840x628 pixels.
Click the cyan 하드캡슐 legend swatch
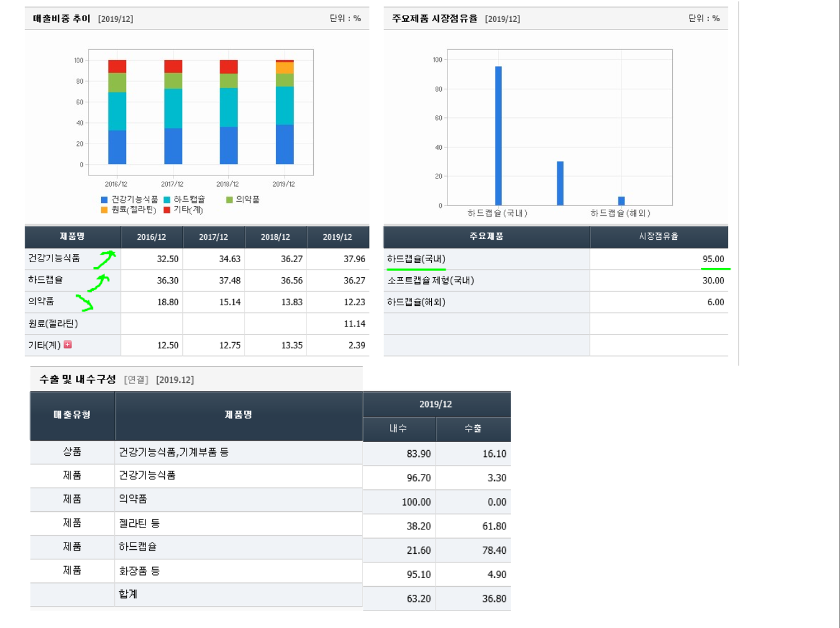tap(167, 200)
